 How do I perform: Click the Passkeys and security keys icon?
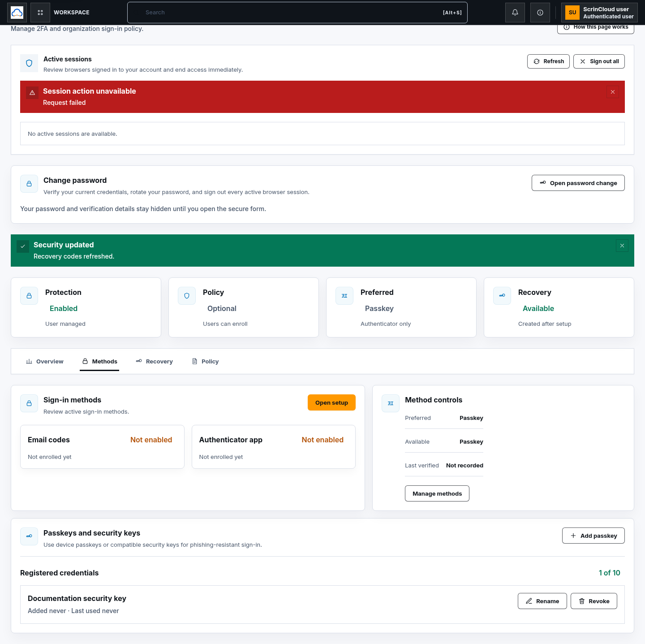(29, 536)
